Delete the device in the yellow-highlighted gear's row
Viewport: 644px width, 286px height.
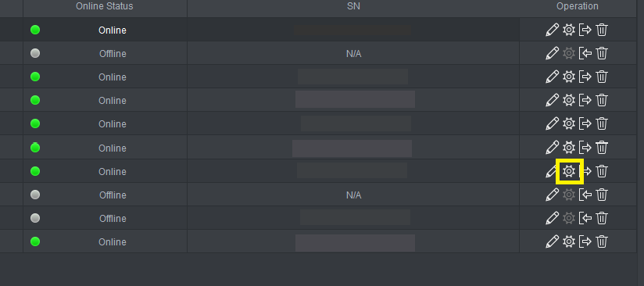click(602, 171)
